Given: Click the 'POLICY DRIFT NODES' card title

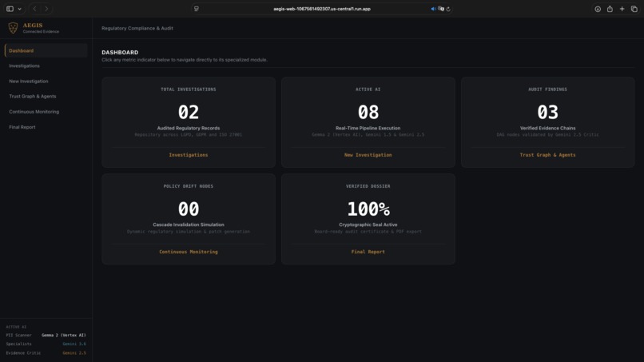Looking at the screenshot, I should coord(189,186).
